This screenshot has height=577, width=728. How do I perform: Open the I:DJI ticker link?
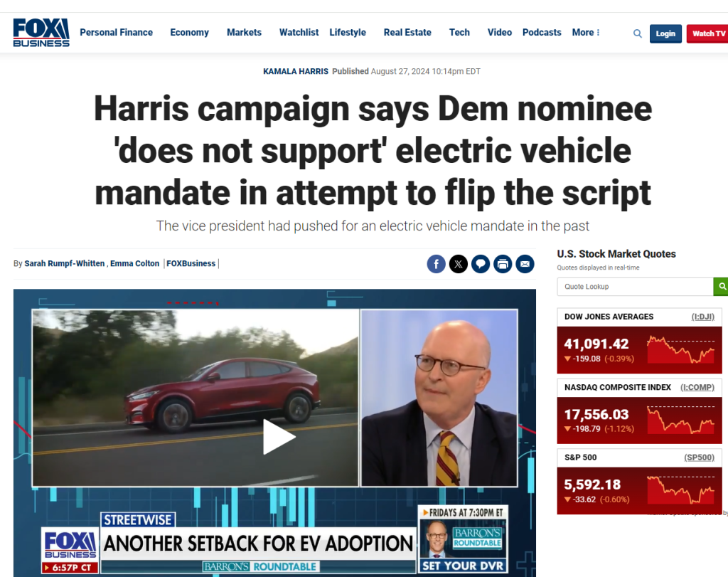(703, 317)
